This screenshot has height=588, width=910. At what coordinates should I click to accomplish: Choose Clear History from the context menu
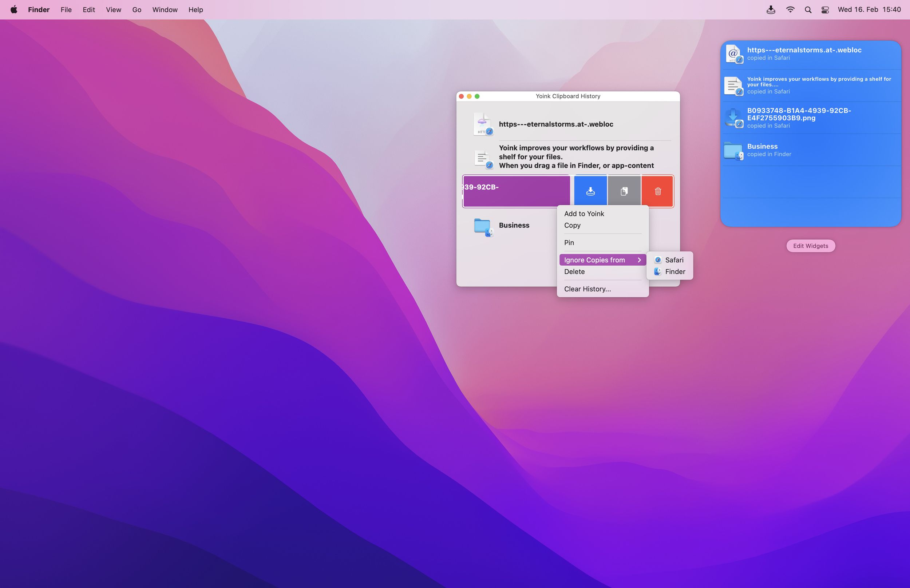[587, 289]
